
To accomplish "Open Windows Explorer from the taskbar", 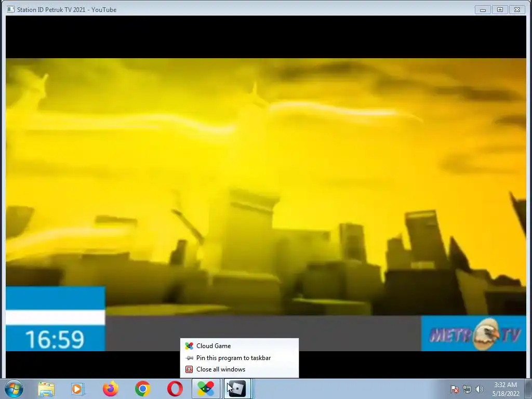I will coord(46,389).
